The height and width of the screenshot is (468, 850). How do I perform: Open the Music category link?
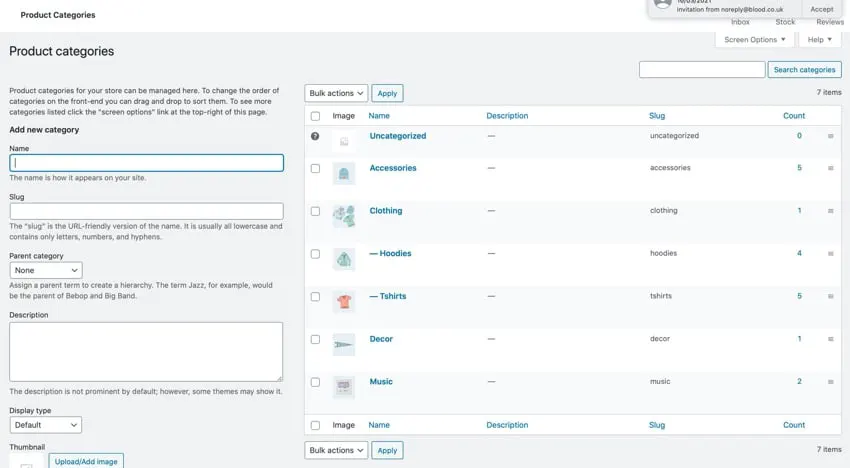381,382
